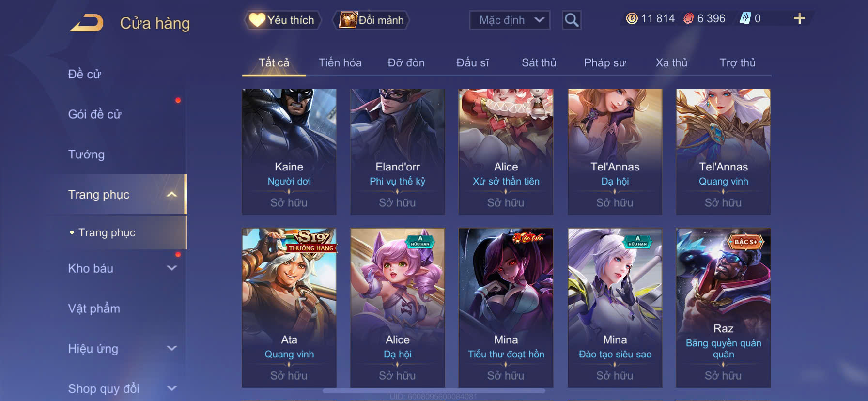Image resolution: width=868 pixels, height=401 pixels.
Task: Collapse the Trang phục sidebar section
Action: click(x=171, y=195)
